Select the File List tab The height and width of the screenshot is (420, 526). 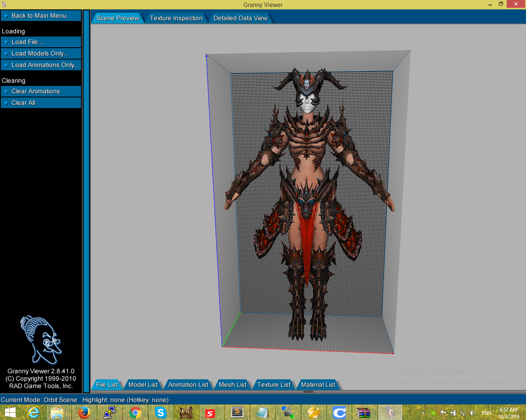coord(107,385)
